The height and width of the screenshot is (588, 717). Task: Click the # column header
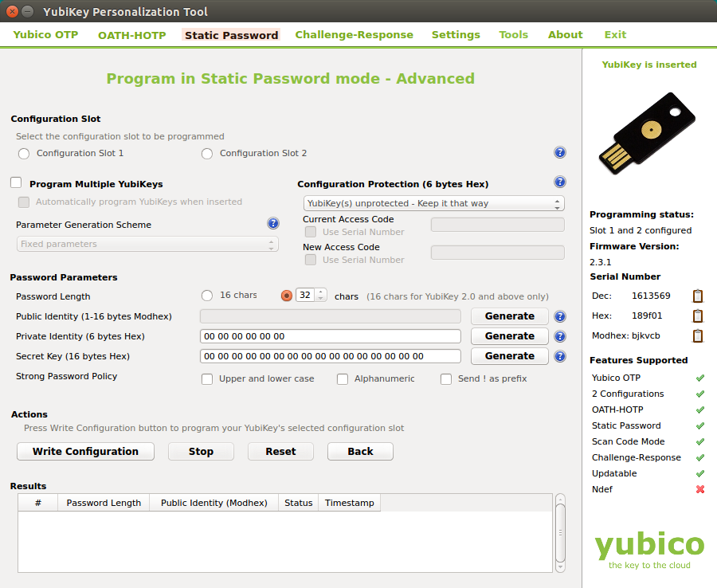click(x=38, y=503)
